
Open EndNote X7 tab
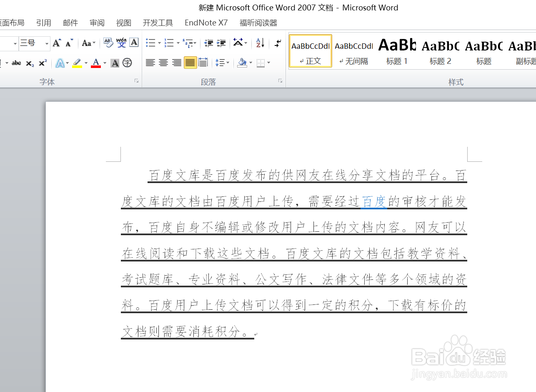pos(206,23)
